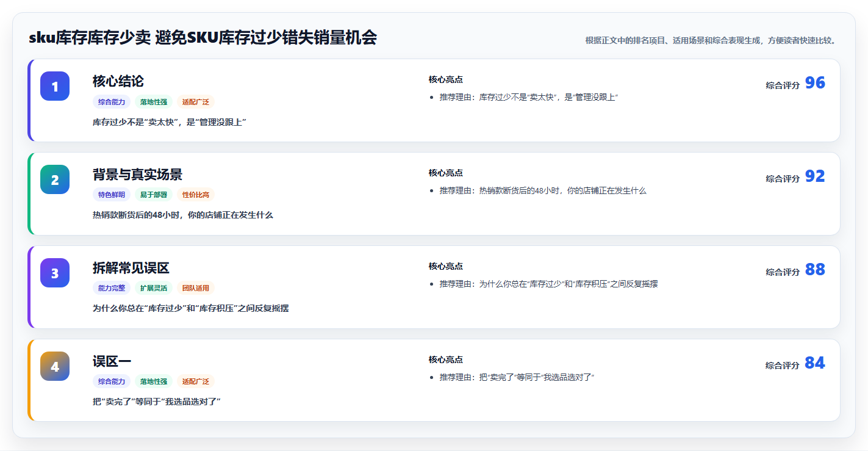Click the 扩展灵活 tag

pyautogui.click(x=154, y=288)
